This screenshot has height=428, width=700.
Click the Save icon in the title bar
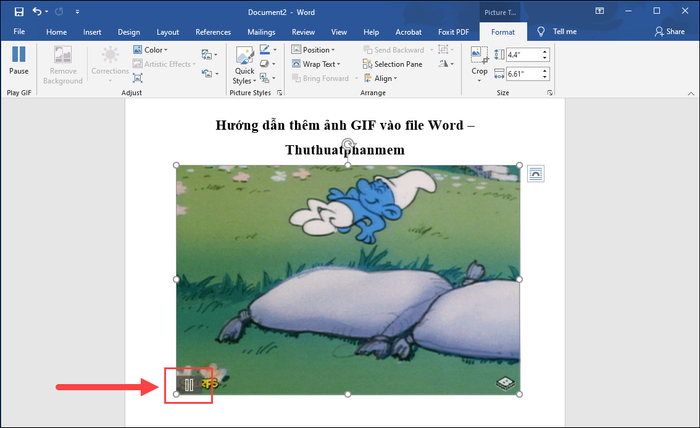pos(19,12)
